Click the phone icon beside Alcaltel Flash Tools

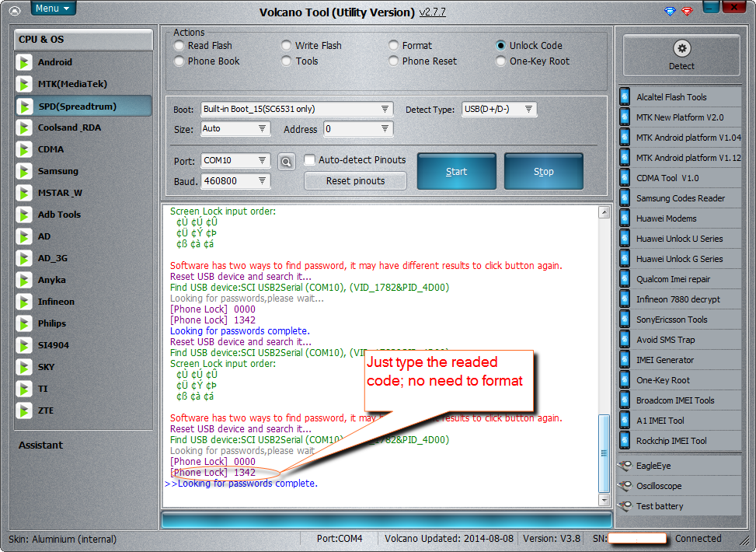pos(625,96)
